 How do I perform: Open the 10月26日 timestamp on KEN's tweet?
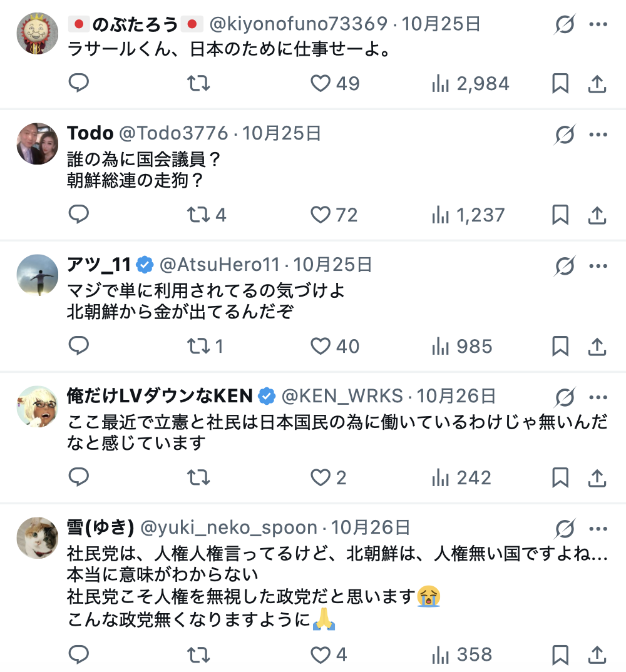(456, 396)
